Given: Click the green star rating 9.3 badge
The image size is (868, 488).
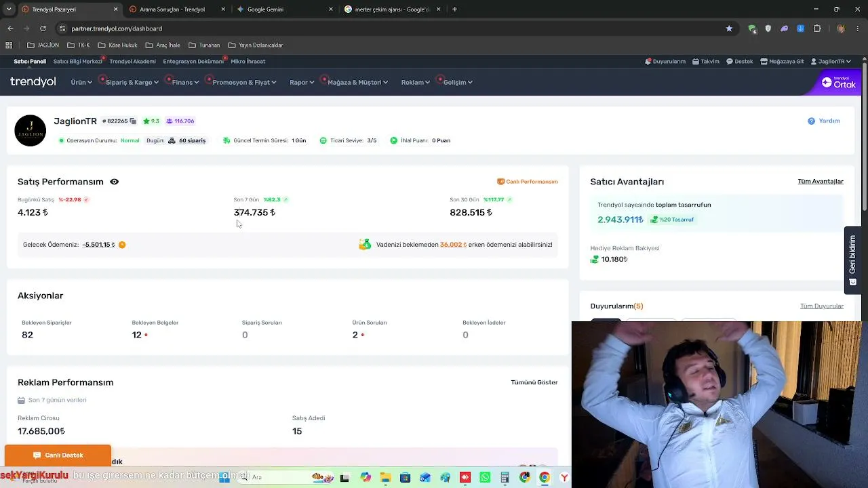Looking at the screenshot, I should pyautogui.click(x=151, y=121).
